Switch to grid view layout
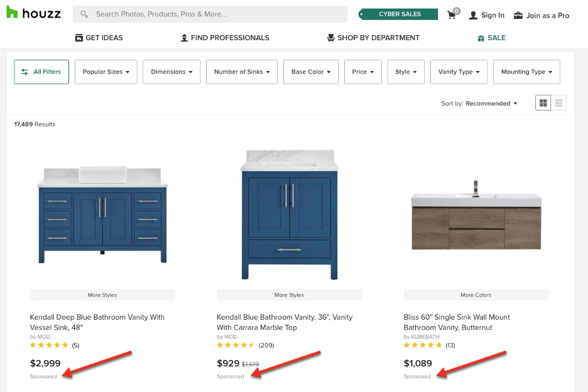Screen dimensions: 588x392 coord(543,103)
